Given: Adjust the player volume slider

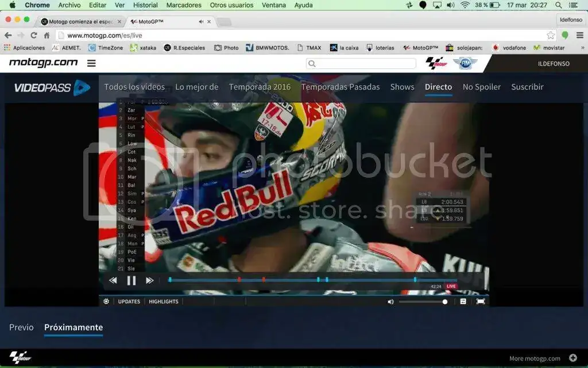Looking at the screenshot, I should tap(423, 301).
